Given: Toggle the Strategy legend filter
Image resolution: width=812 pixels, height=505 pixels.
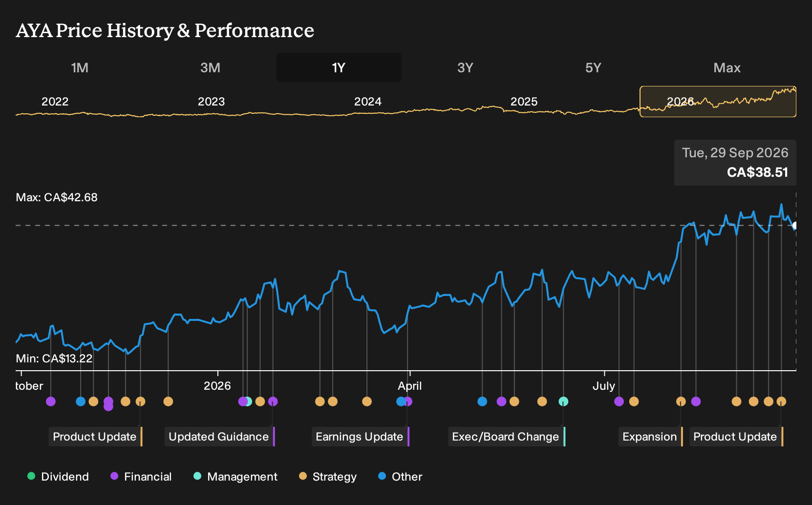Looking at the screenshot, I should 328,476.
